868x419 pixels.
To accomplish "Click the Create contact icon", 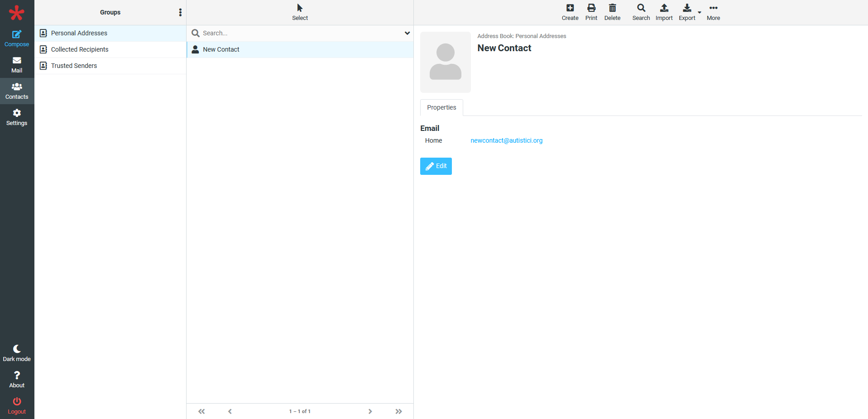I will click(570, 8).
